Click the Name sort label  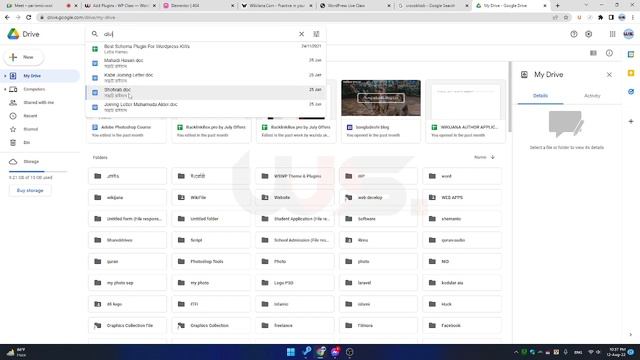[x=480, y=157]
